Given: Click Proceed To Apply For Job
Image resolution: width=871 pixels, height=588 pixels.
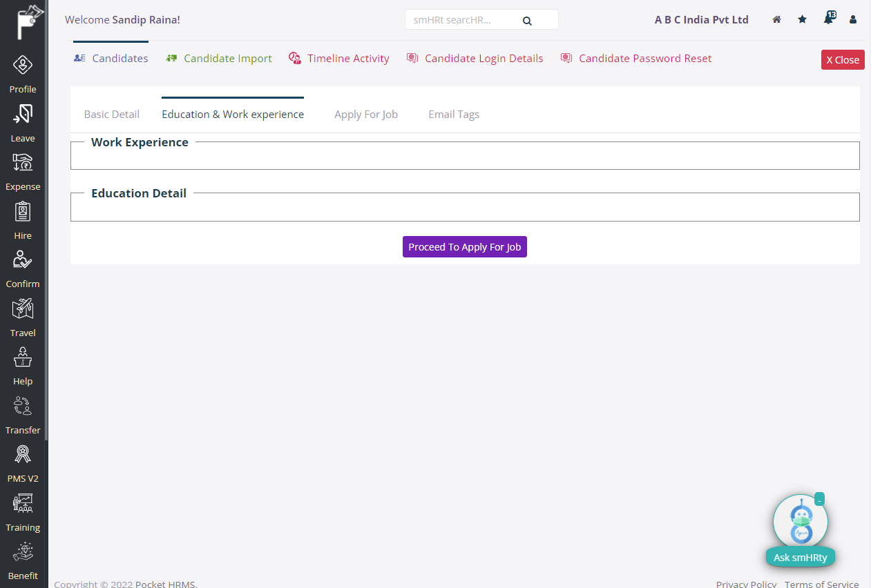Looking at the screenshot, I should tap(464, 246).
